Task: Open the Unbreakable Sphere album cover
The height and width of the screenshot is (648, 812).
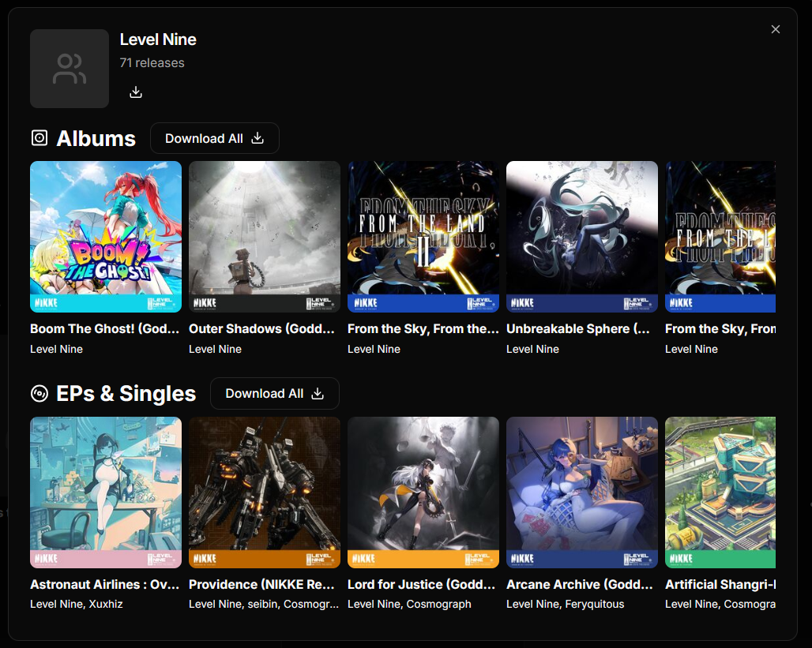Action: [582, 237]
